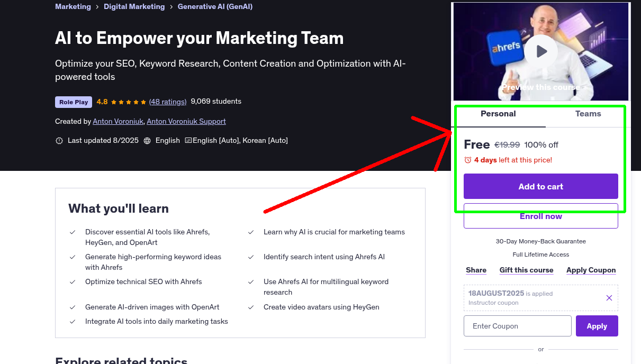Focus the Enter Coupon input field

point(518,326)
